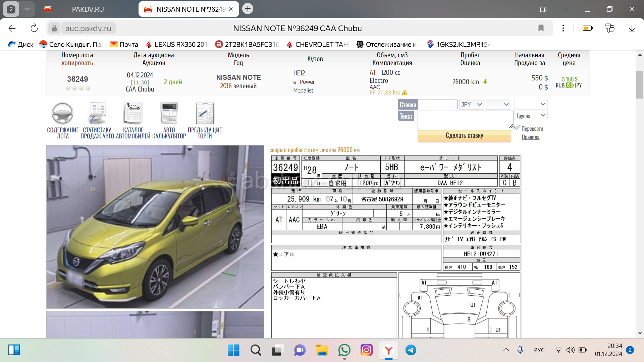Open the Диск bookmark
The image size is (644, 362).
21,44
